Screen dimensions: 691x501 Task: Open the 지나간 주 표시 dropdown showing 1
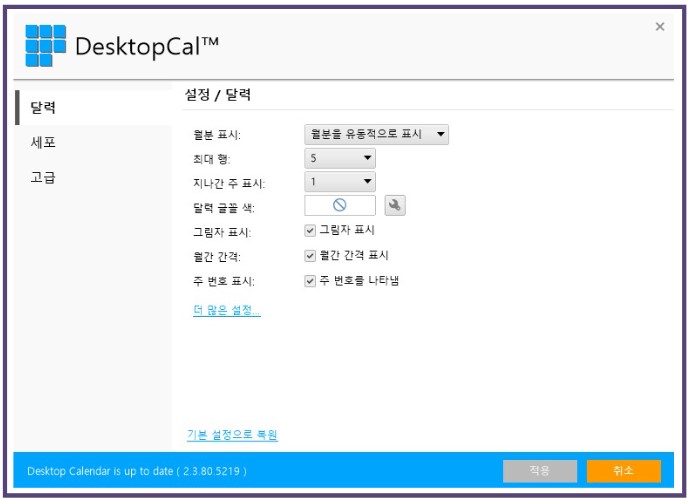point(340,182)
